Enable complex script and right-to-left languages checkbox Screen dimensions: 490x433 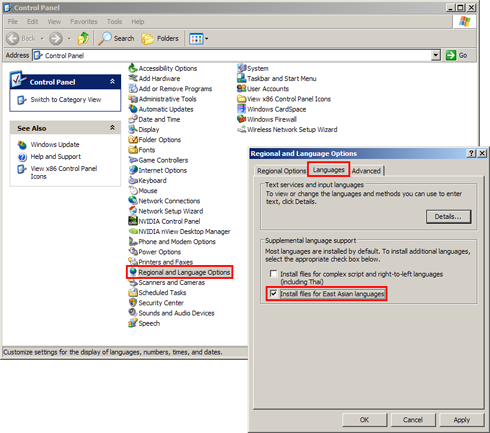pos(274,274)
